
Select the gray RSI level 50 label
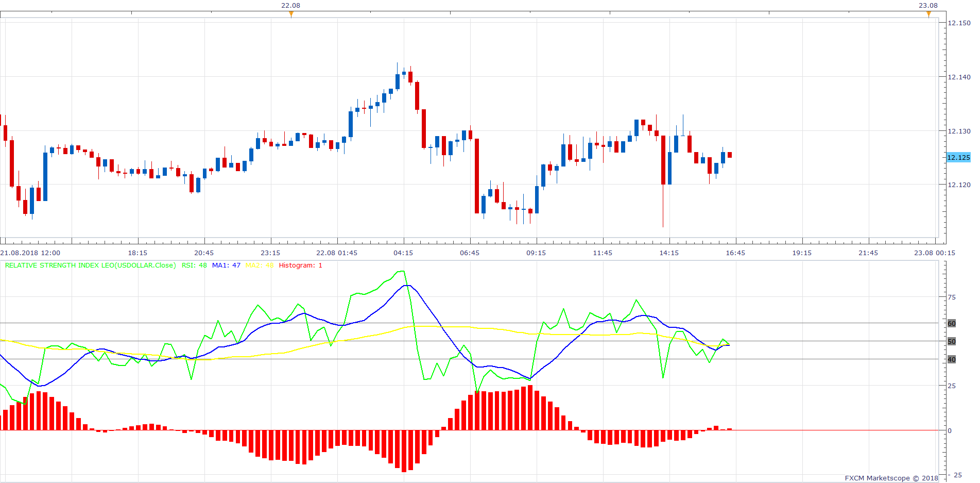[x=952, y=342]
